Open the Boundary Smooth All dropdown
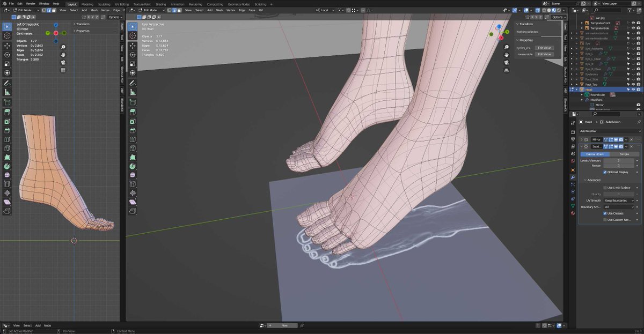The image size is (644, 334). (619, 206)
